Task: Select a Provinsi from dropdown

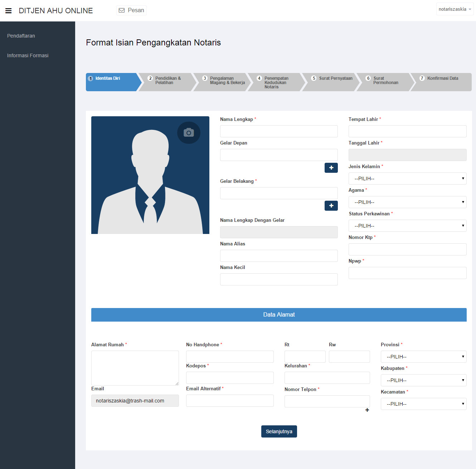Action: pos(423,357)
